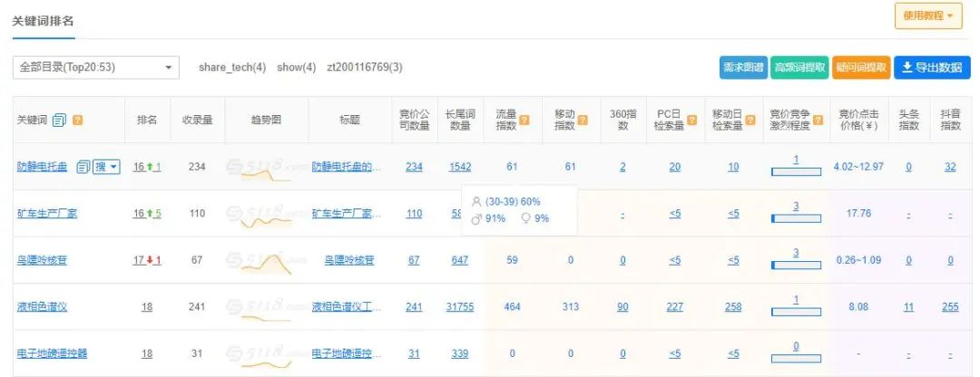The height and width of the screenshot is (377, 980).
Task: Click the help icon beside 竞价竞争激烈程度 header
Action: click(x=818, y=120)
